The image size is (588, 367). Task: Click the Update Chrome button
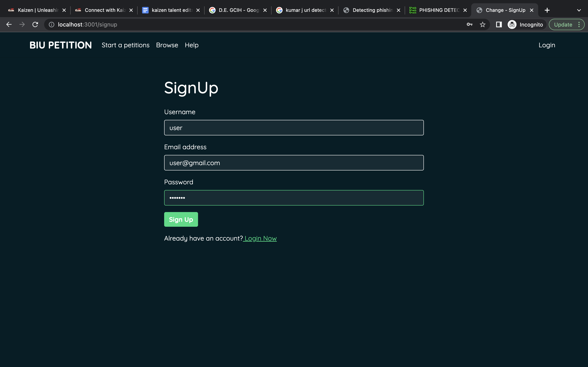click(563, 24)
